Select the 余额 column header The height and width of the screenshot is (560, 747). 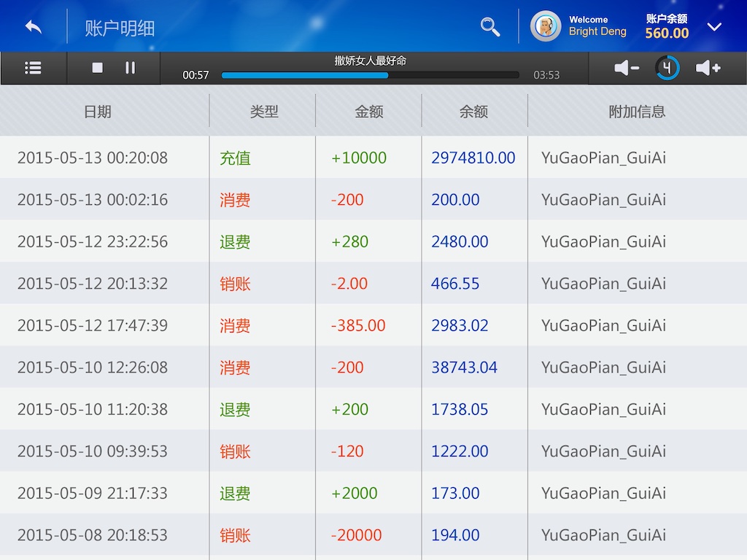coord(473,112)
